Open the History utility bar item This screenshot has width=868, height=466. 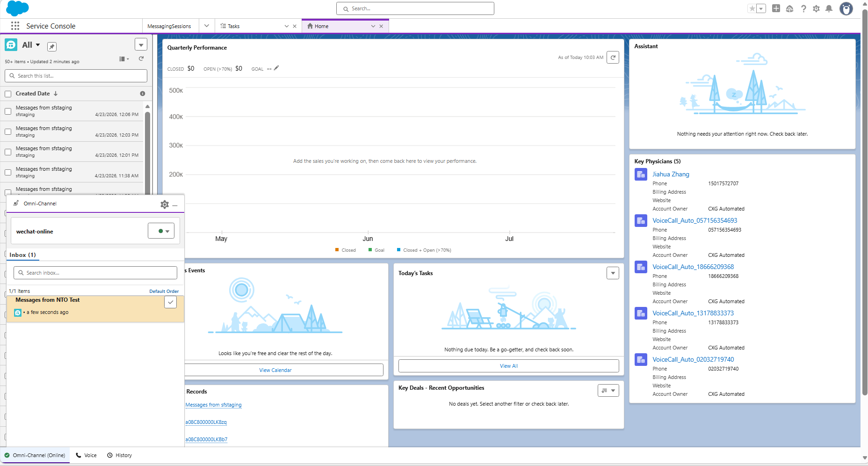(120, 455)
